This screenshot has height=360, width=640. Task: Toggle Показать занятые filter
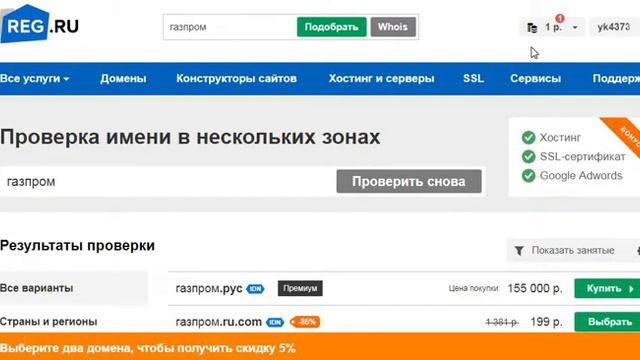(573, 250)
